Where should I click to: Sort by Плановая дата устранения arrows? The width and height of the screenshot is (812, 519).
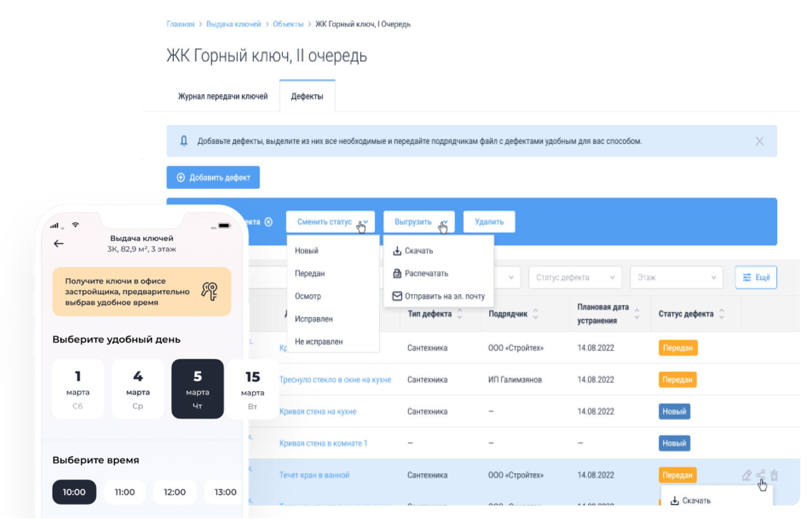click(637, 314)
